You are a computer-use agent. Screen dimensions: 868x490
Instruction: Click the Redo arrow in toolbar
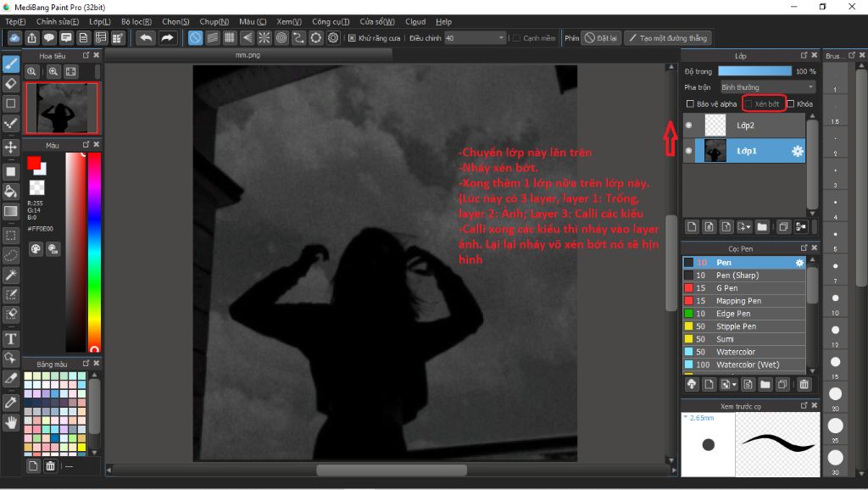tap(167, 38)
